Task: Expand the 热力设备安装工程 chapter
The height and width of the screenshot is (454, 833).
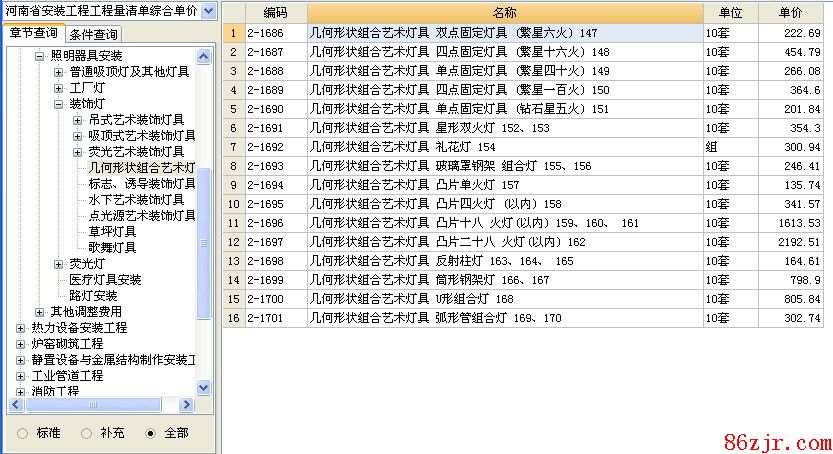Action: [x=21, y=328]
